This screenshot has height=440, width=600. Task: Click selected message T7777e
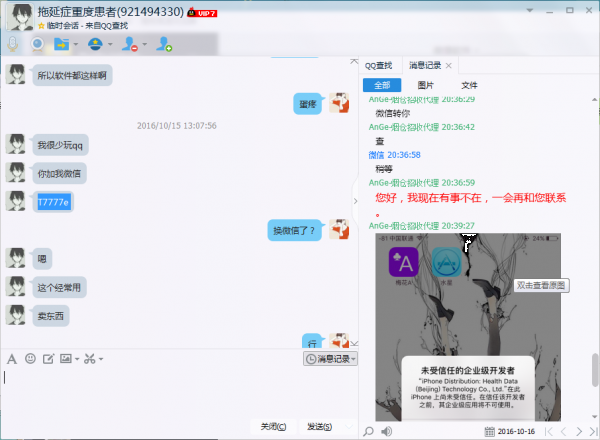(x=53, y=202)
